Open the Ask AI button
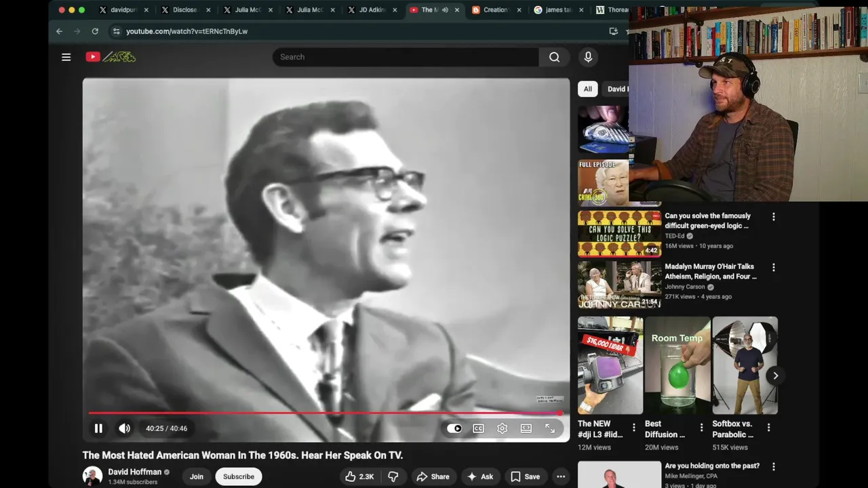 (x=479, y=476)
